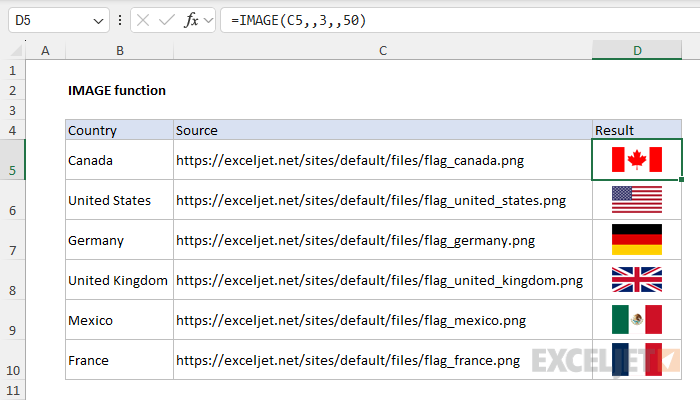Click the formula bar text =IMAGE(C5,,3,,50)
This screenshot has width=700, height=400.
(299, 21)
